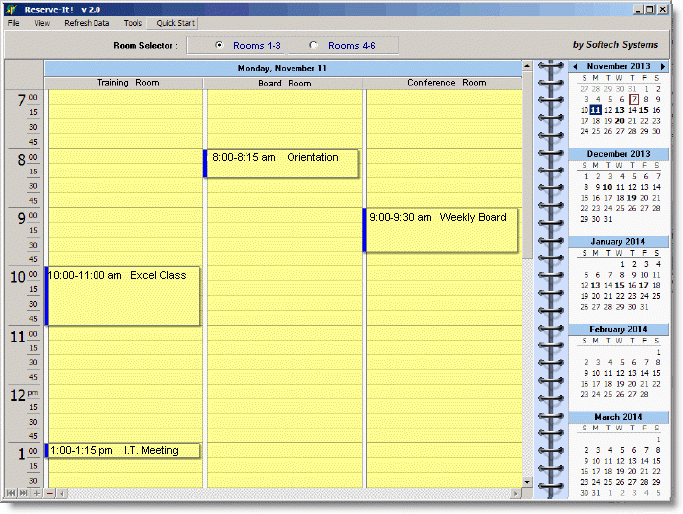Click the Conference Room column header
683x514 pixels.
[x=443, y=83]
